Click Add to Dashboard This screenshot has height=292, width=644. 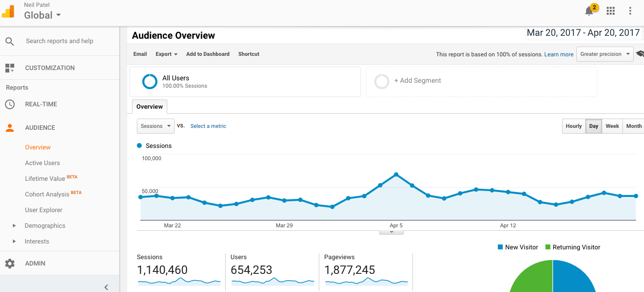click(x=207, y=54)
